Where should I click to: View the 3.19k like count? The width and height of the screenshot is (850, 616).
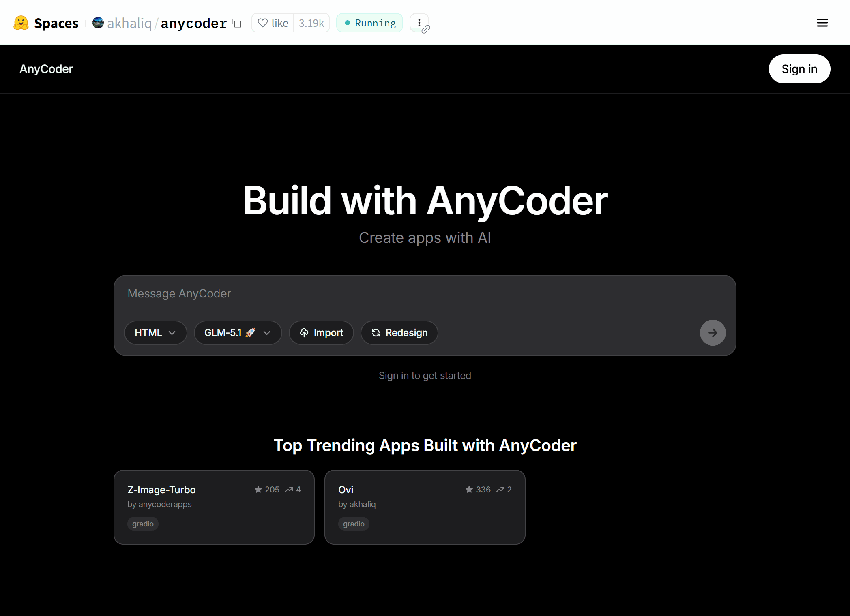tap(311, 23)
